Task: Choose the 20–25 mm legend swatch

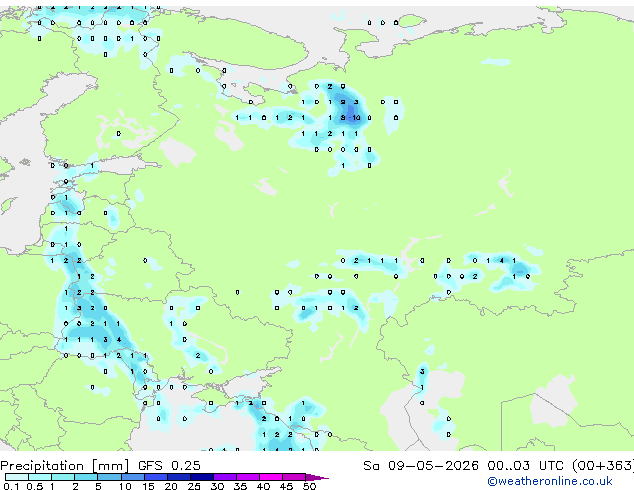Action: click(178, 477)
